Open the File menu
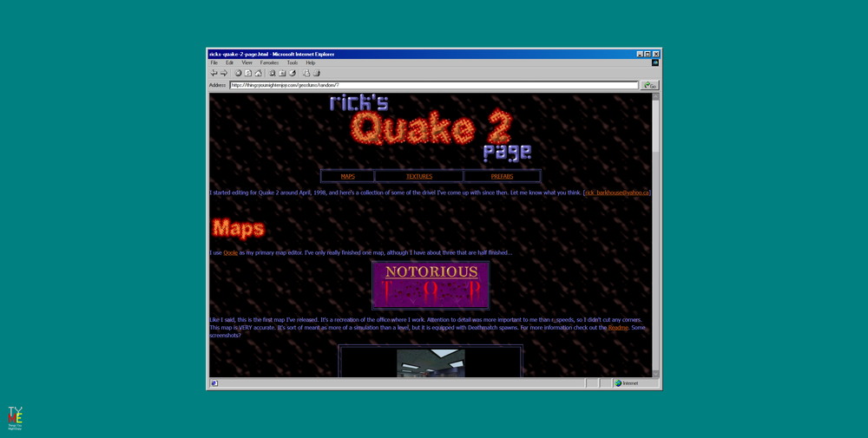868x438 pixels. (x=214, y=62)
